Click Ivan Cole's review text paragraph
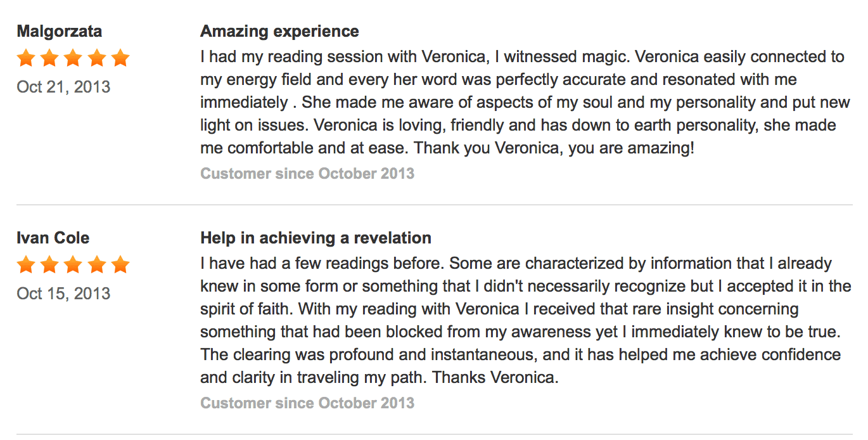868x440 pixels. pyautogui.click(x=526, y=321)
